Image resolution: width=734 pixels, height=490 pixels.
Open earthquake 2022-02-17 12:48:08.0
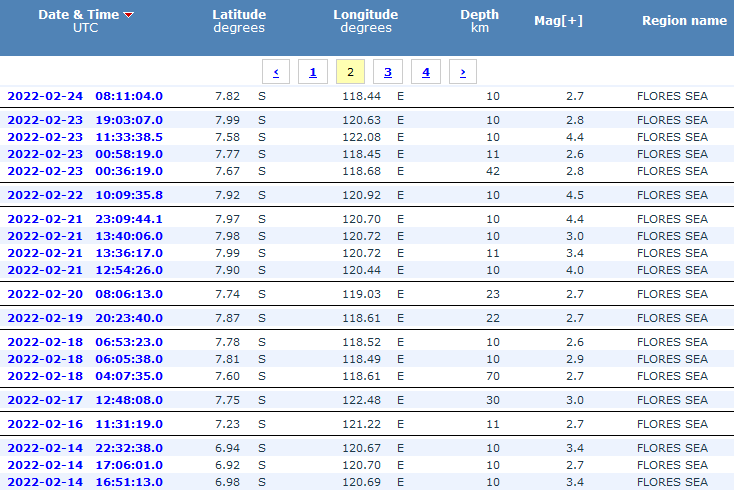(x=85, y=400)
